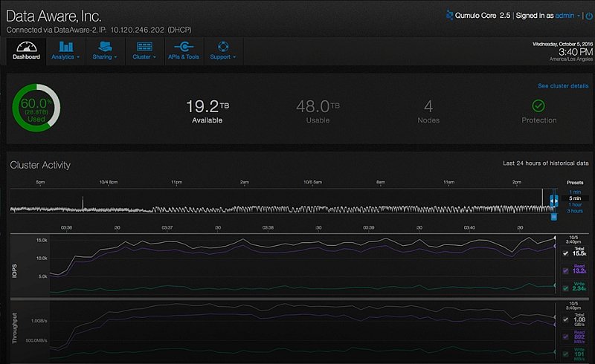
Task: Open the admin user dropdown
Action: click(567, 16)
